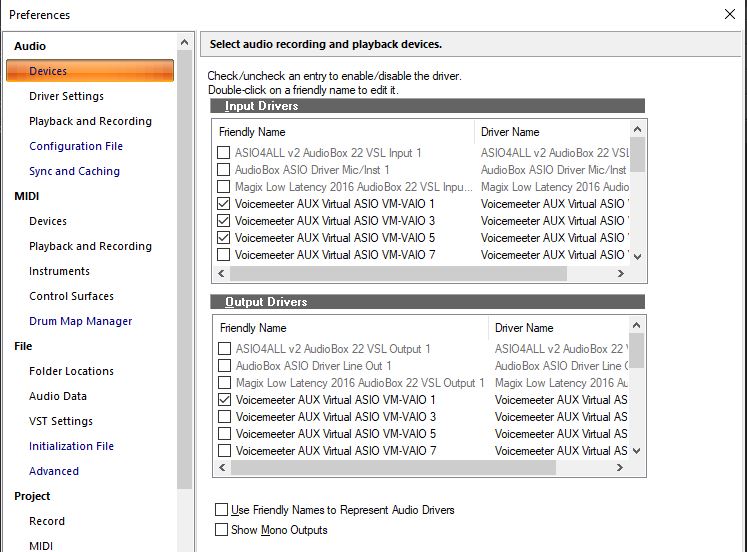
Task: Uncheck input Voicemeeter AUX VM-VAIO 3
Action: (223, 221)
